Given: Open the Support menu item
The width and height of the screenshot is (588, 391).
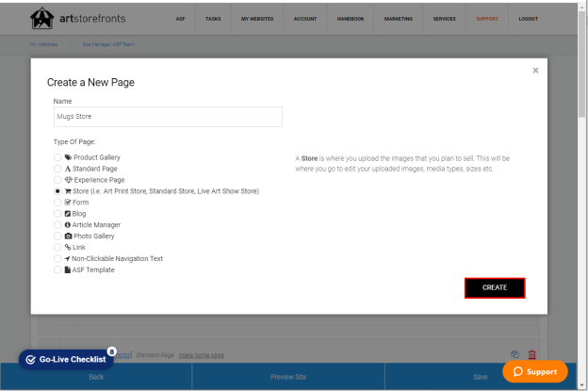Looking at the screenshot, I should (487, 19).
